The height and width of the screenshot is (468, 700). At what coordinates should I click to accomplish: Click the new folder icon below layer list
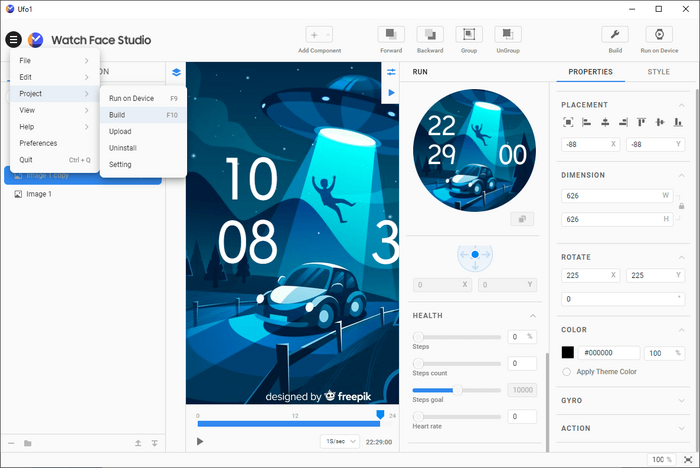[27, 442]
